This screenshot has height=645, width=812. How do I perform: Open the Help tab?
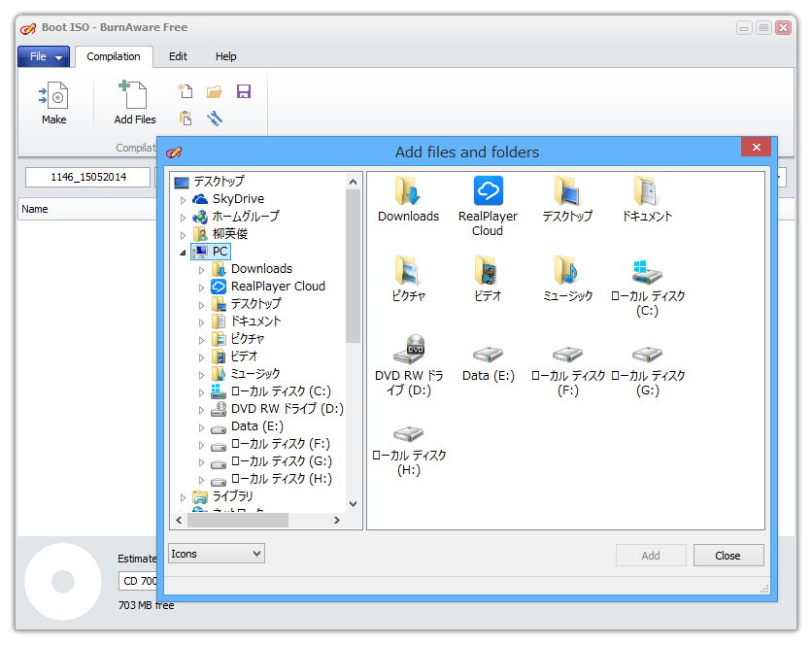click(x=225, y=56)
